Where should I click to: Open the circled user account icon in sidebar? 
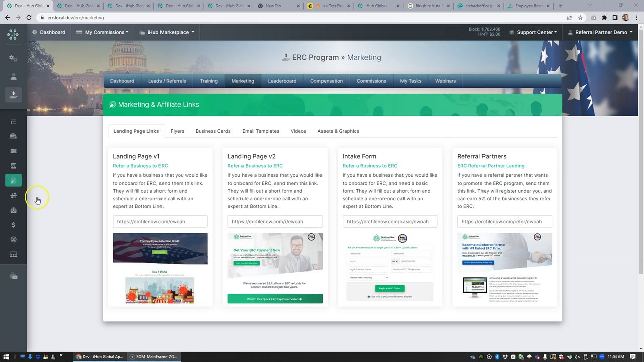[13, 240]
